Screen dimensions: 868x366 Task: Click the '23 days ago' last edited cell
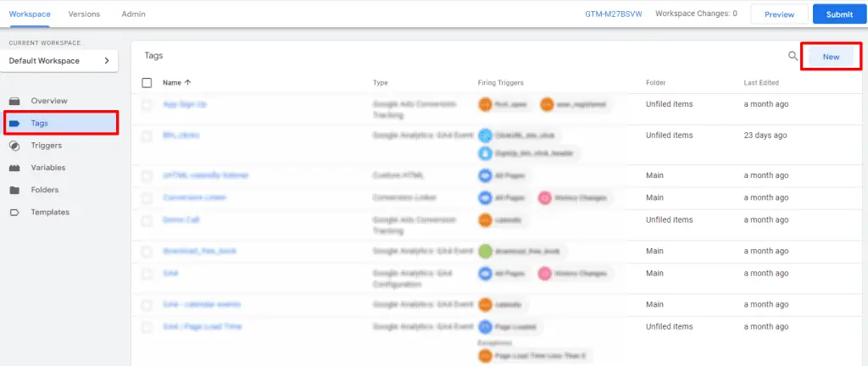[765, 135]
